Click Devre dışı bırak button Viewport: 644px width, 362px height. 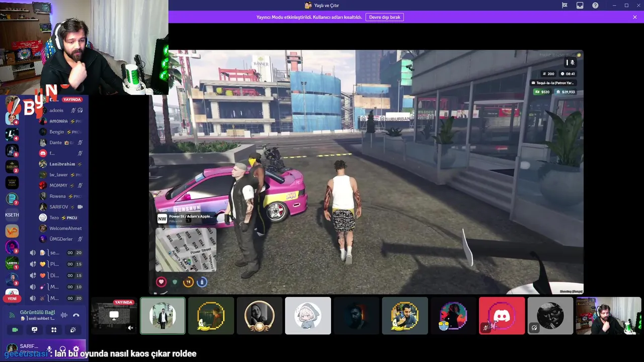(x=384, y=17)
